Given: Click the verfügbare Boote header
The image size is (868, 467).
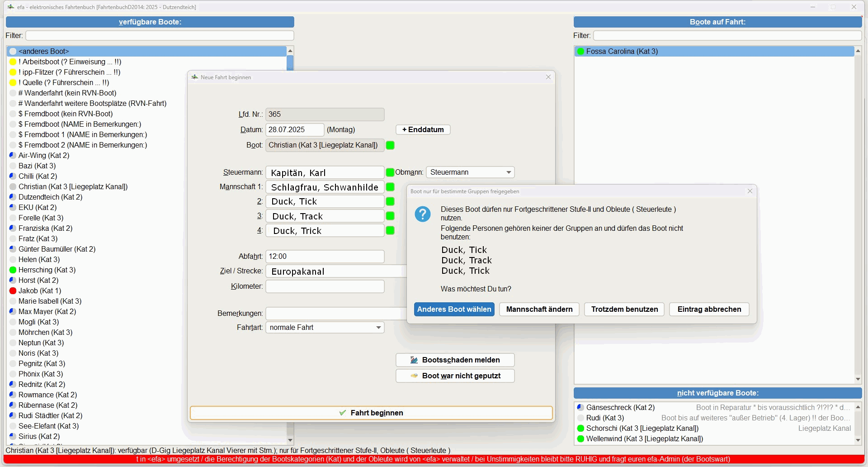Looking at the screenshot, I should point(150,22).
